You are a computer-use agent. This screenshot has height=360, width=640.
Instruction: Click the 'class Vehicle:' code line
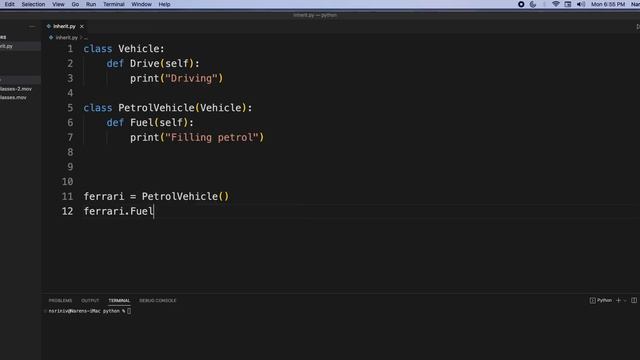(x=124, y=49)
